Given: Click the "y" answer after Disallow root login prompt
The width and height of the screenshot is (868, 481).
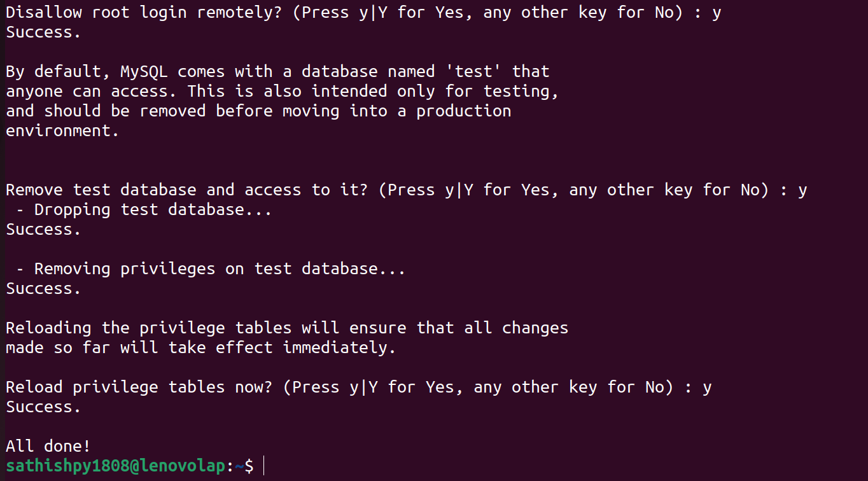Looking at the screenshot, I should coord(717,13).
